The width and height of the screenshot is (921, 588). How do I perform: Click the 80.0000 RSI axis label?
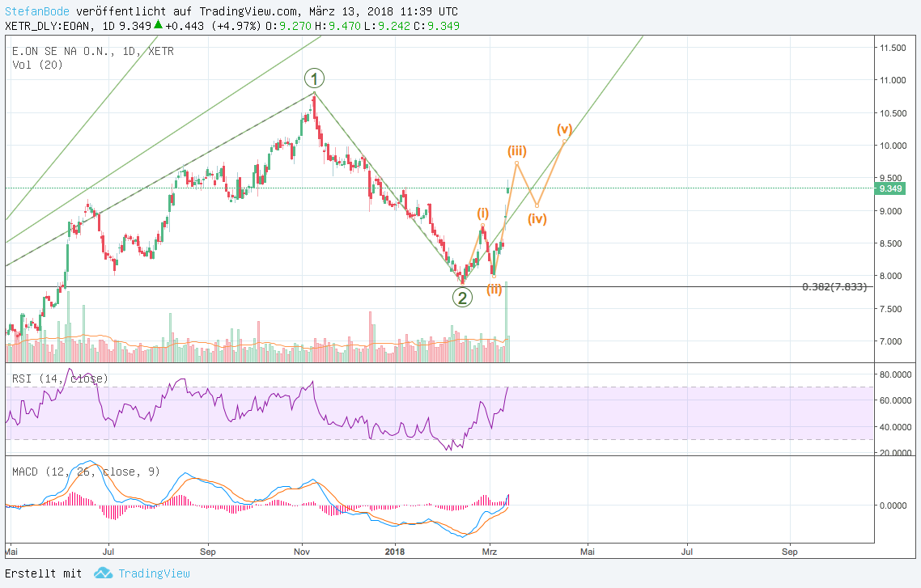(895, 374)
